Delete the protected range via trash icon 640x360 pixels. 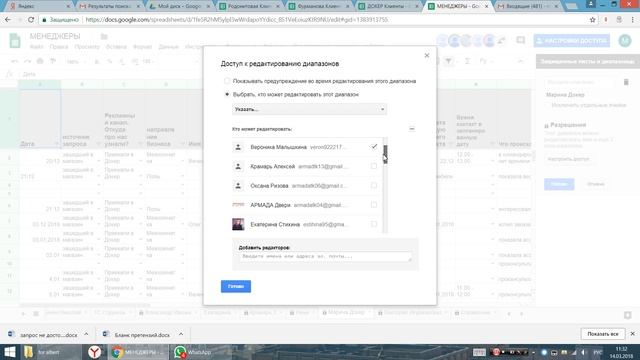click(x=626, y=82)
